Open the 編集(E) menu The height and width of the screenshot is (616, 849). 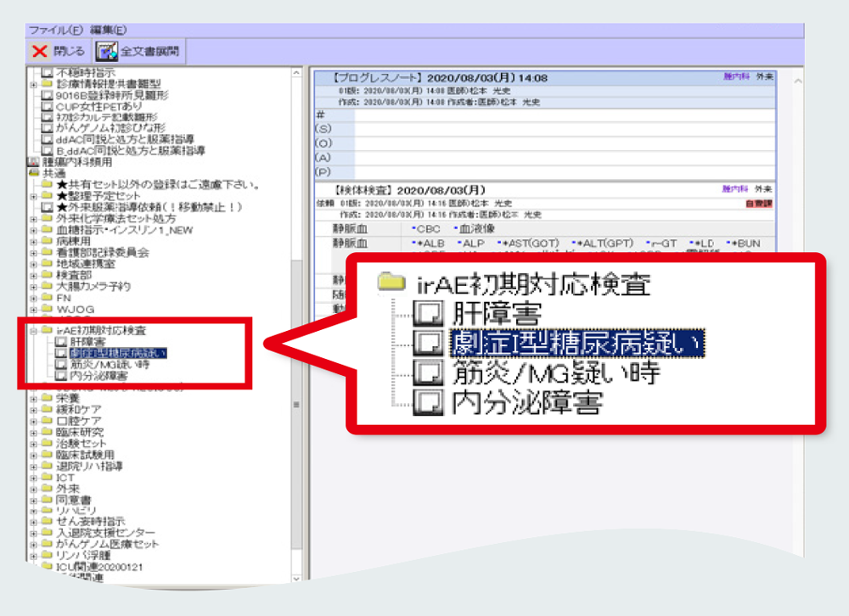(x=108, y=31)
